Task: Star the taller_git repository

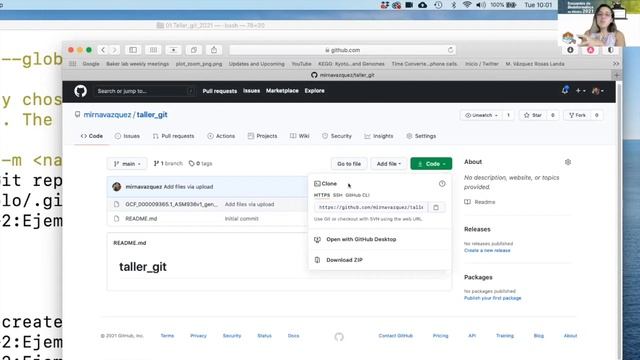Action: (x=533, y=115)
